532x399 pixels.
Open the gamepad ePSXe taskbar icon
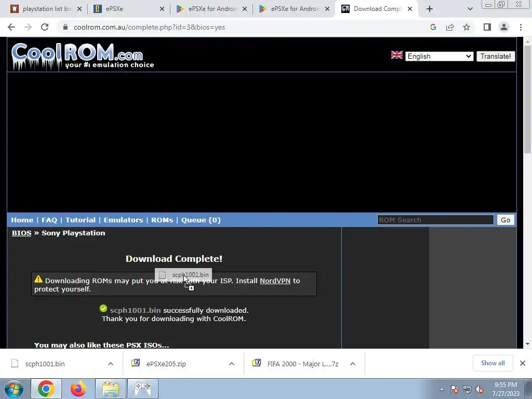[x=143, y=389]
